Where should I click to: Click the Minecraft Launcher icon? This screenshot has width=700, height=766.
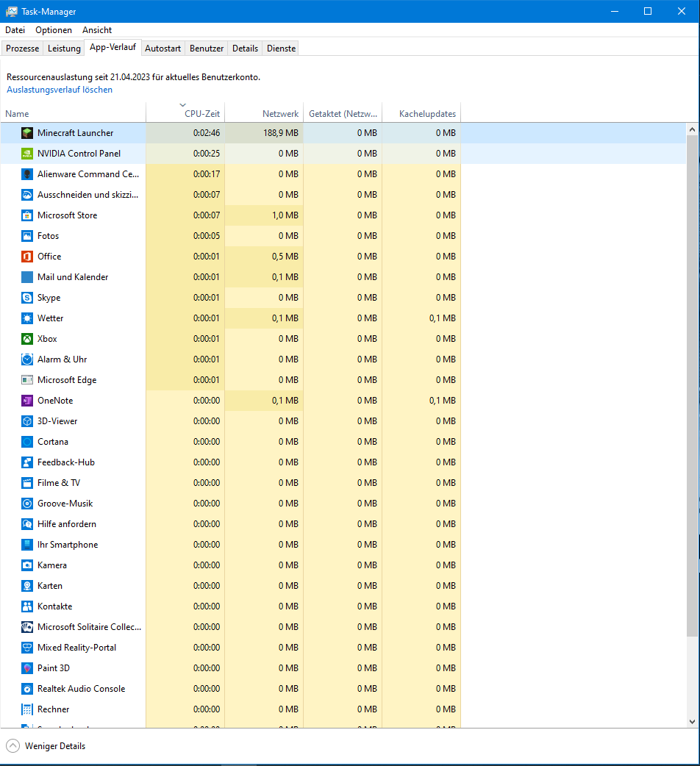coord(27,133)
